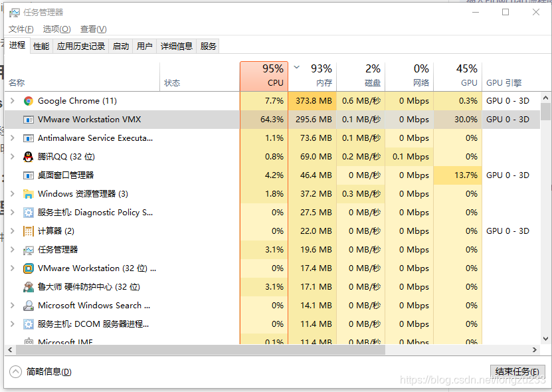Expand the 服务主机 DCOM 服务器进程 group
Screen dimensions: 552x392
13,324
